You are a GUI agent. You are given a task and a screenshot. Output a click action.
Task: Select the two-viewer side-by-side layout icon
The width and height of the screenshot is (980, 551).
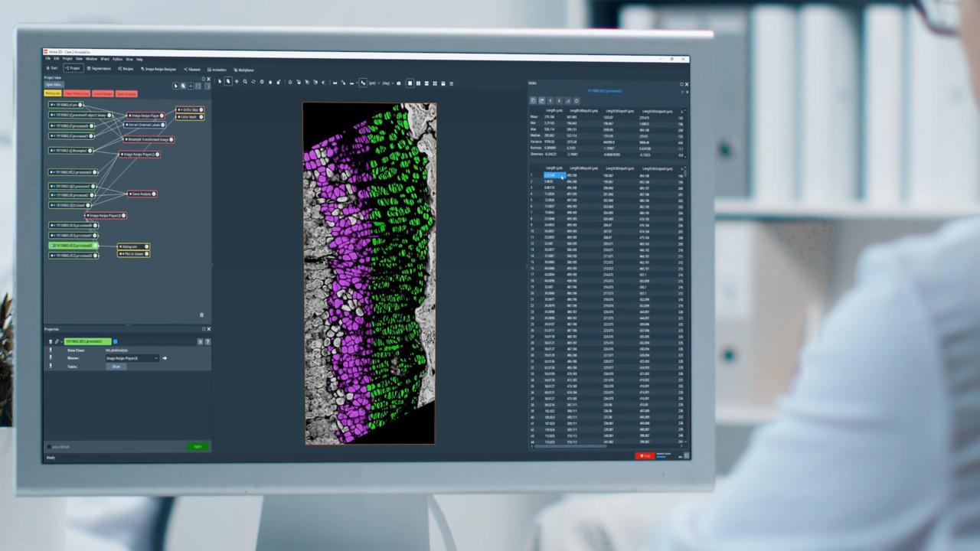(x=418, y=83)
